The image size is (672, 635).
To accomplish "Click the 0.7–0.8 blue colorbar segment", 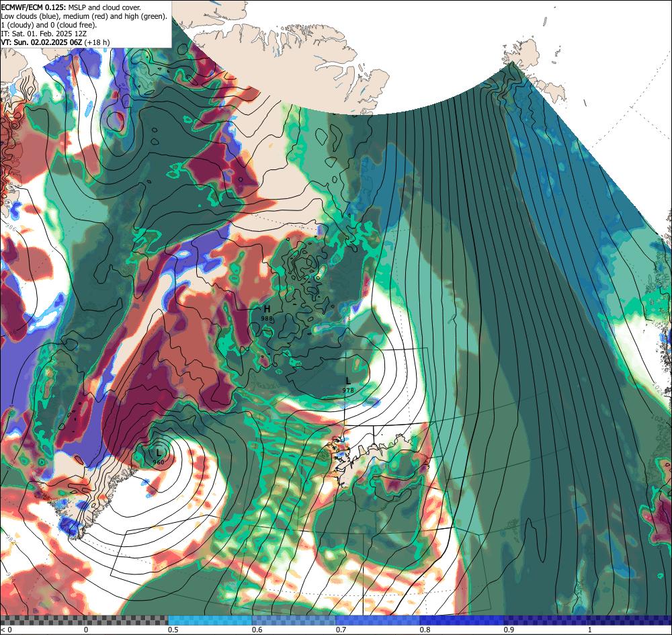I will tap(378, 620).
